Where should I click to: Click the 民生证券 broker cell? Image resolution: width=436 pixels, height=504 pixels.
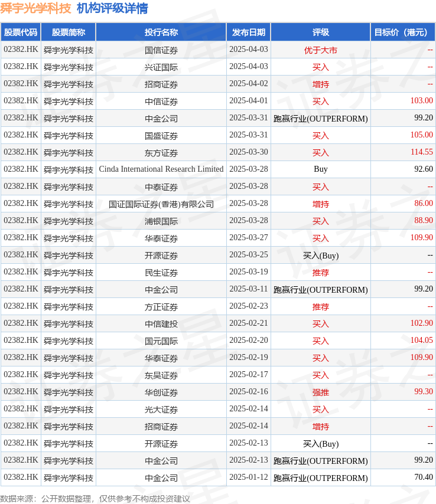coord(161,273)
